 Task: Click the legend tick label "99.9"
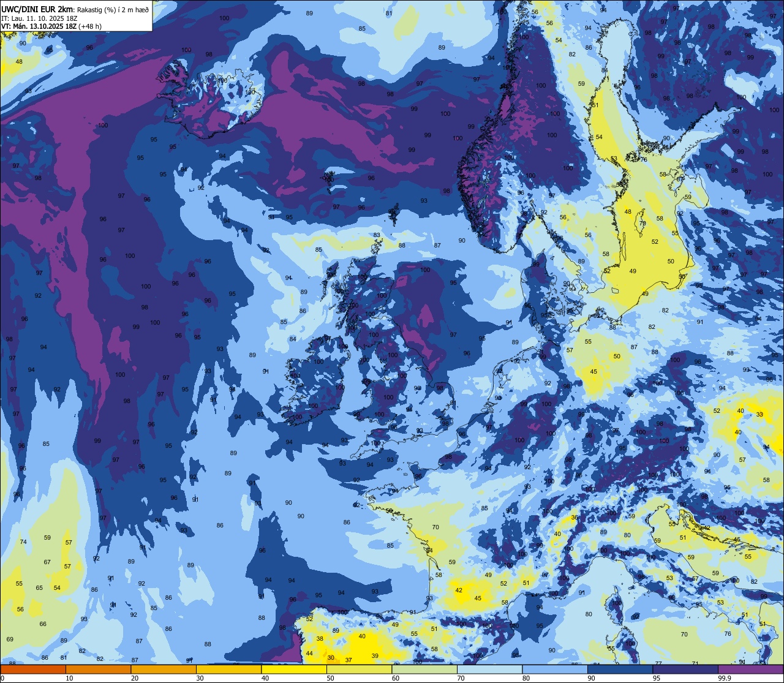click(x=725, y=678)
